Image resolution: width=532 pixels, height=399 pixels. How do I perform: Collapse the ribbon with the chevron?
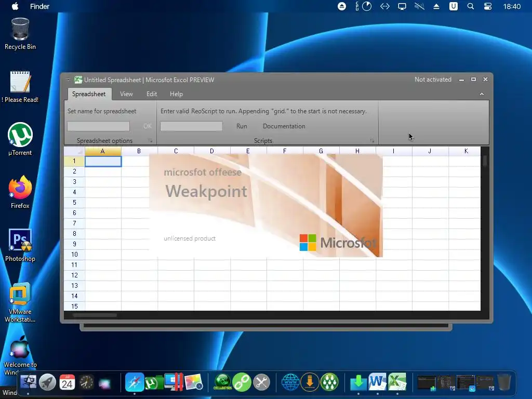482,94
